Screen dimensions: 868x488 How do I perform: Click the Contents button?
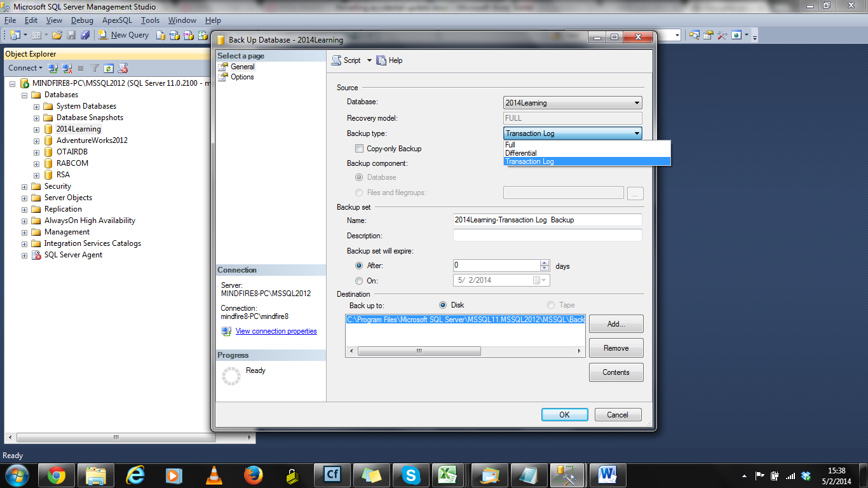[x=616, y=372]
